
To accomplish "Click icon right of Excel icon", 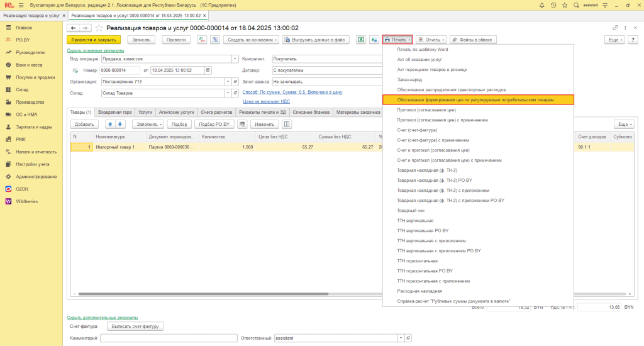I will click(x=374, y=40).
